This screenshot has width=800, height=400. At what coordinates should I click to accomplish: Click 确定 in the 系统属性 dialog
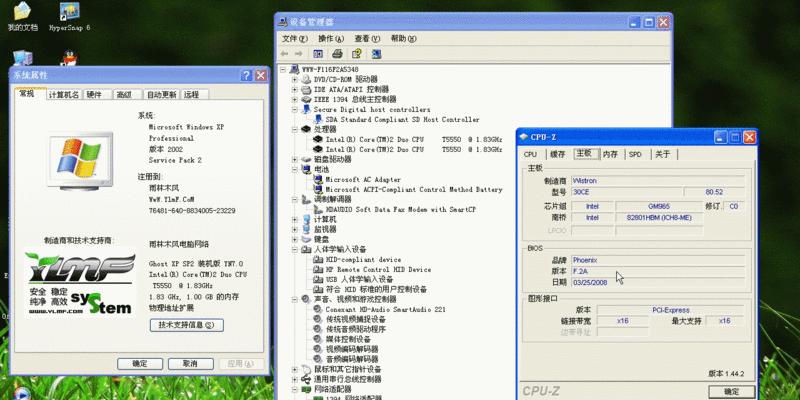140,364
